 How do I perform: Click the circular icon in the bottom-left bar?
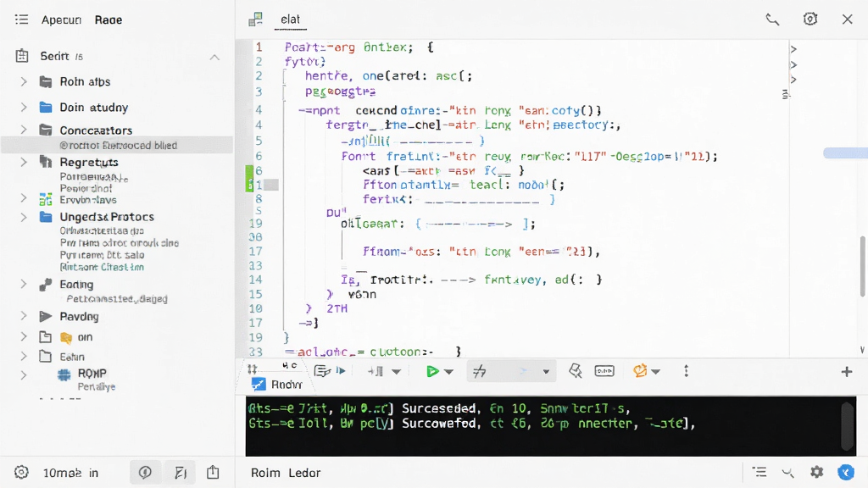pos(145,473)
